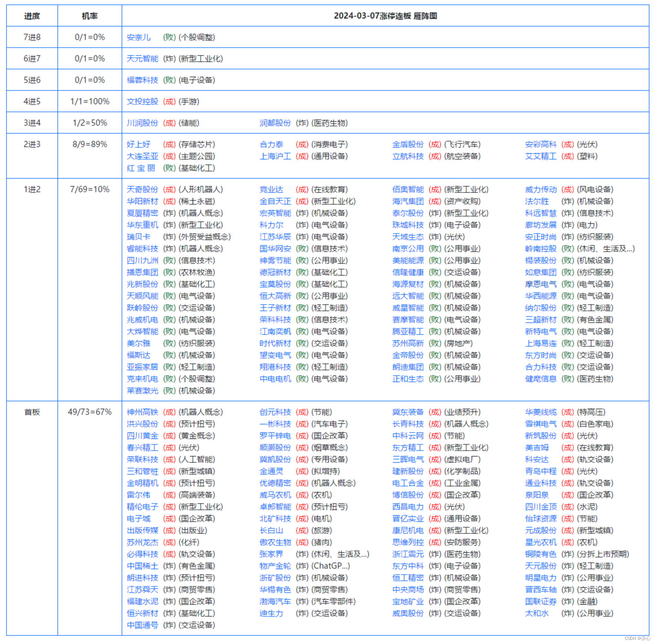Screen dimensions: 656x644
Task: Open the 康尼机电 stock link
Action: click(x=408, y=531)
